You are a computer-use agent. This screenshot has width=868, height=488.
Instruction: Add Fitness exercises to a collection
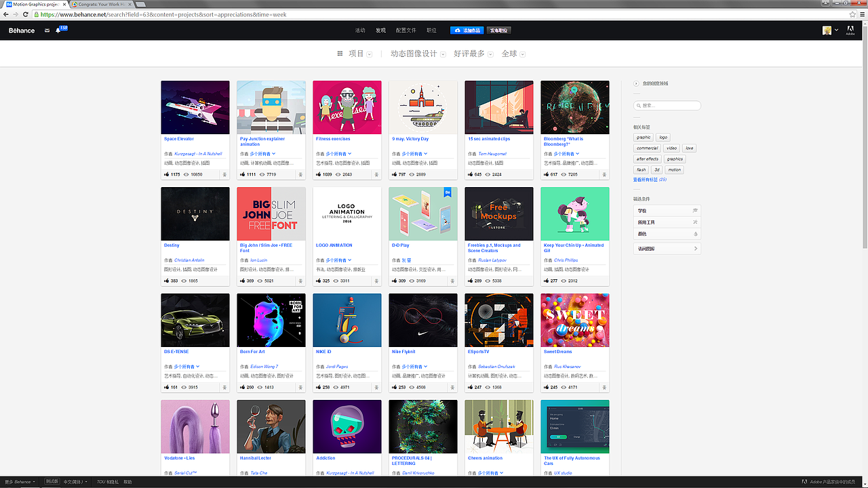(x=376, y=174)
